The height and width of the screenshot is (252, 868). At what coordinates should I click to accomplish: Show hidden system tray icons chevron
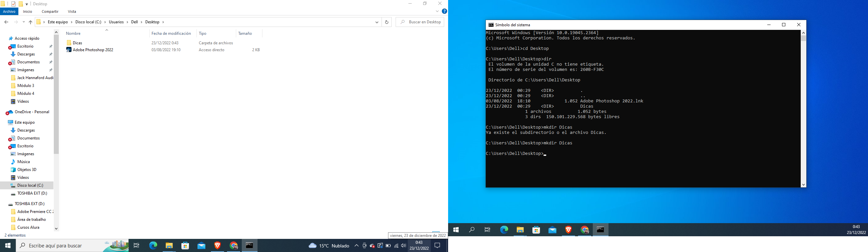click(357, 245)
